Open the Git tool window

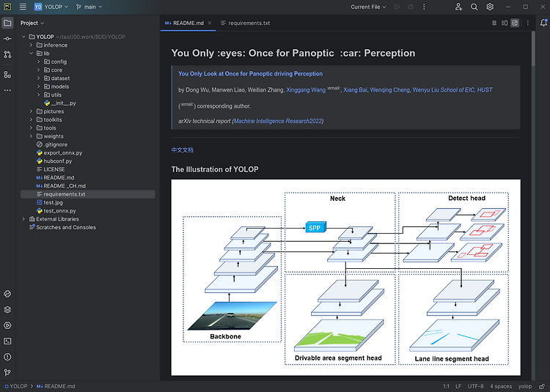(x=7, y=372)
